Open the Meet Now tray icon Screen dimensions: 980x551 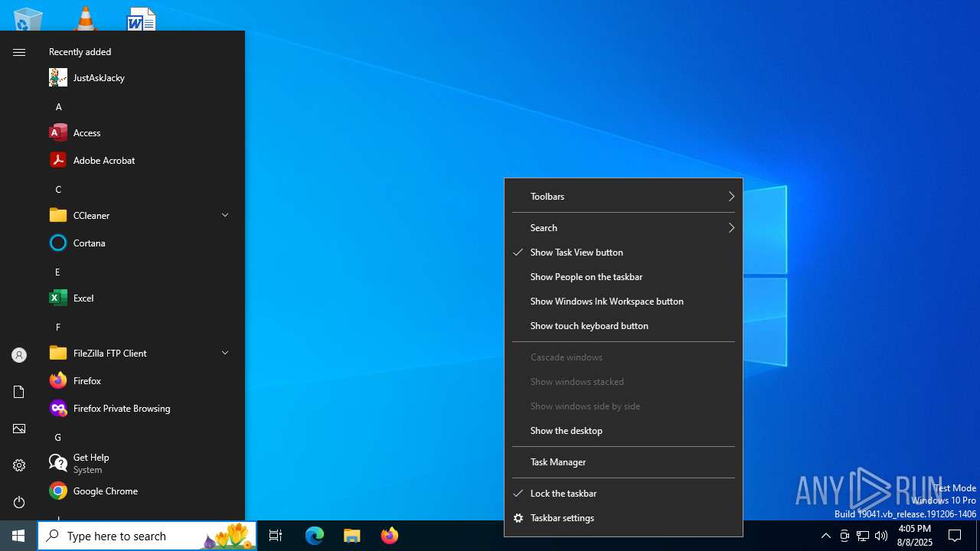point(844,536)
